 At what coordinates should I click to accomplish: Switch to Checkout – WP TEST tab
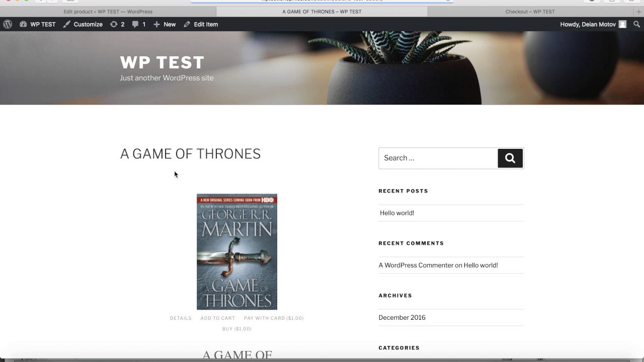click(x=530, y=12)
